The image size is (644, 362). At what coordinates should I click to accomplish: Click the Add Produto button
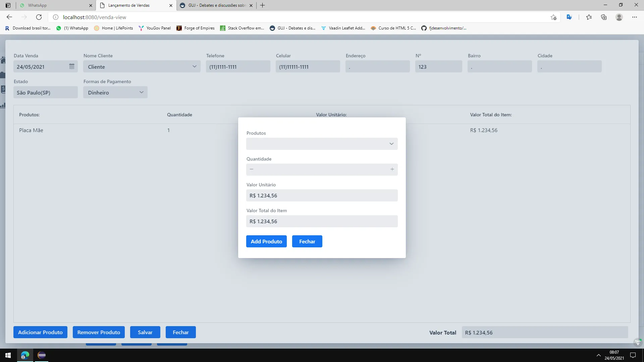pos(266,241)
